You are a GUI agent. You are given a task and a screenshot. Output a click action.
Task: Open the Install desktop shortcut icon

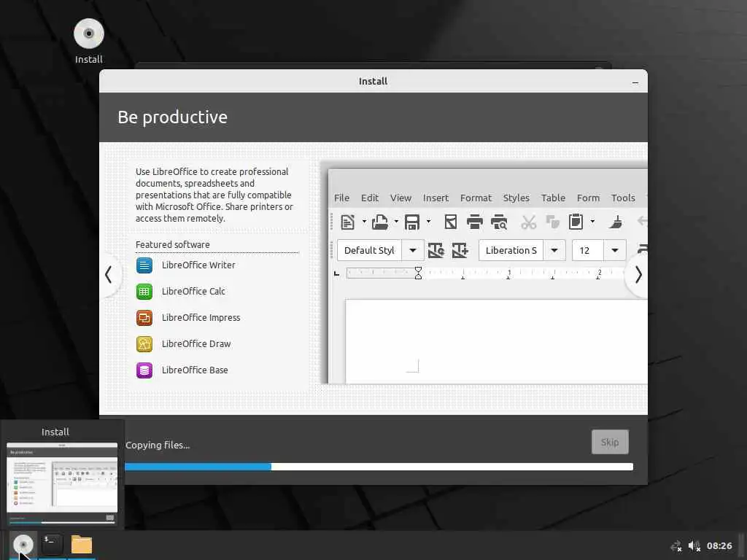[88, 34]
